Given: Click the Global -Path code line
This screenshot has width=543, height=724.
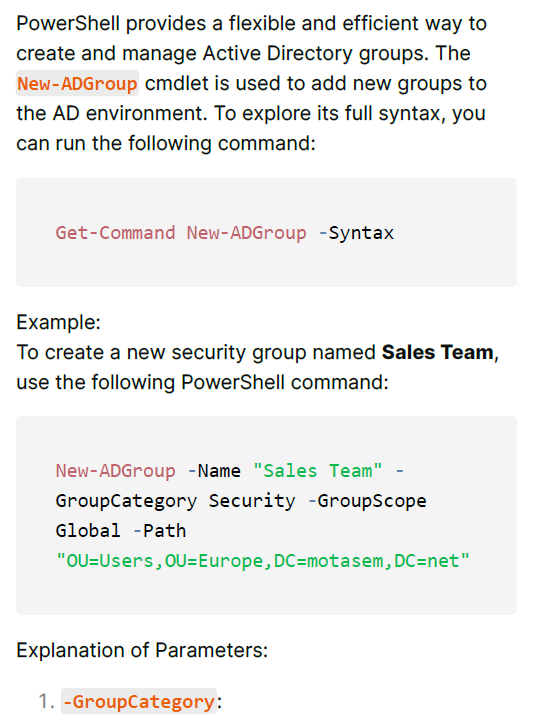Looking at the screenshot, I should [x=121, y=531].
